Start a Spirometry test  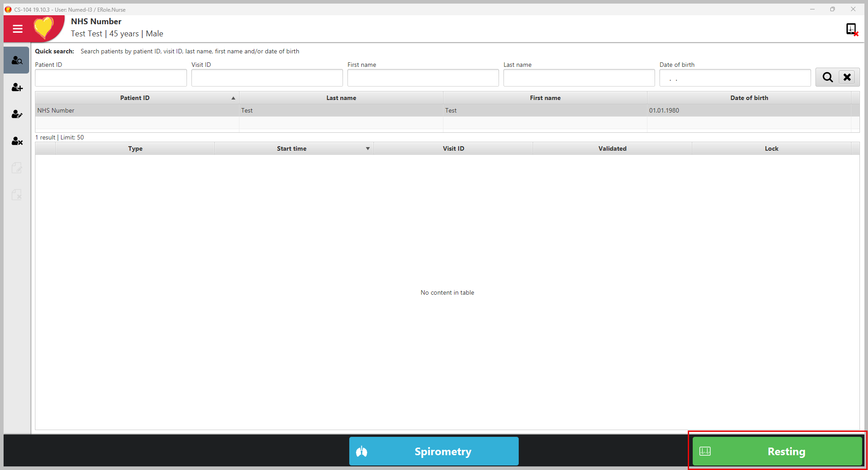pos(434,451)
